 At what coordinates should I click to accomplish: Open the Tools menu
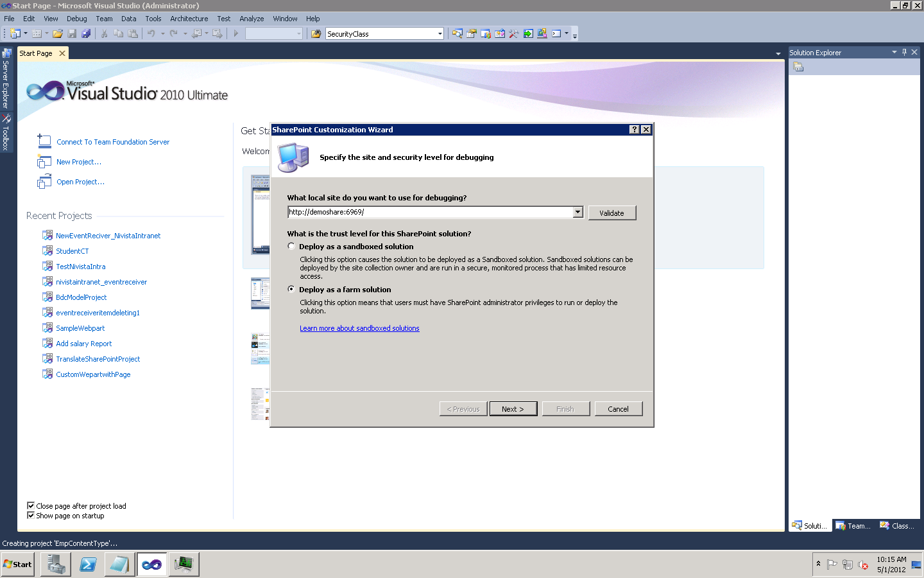pyautogui.click(x=153, y=19)
